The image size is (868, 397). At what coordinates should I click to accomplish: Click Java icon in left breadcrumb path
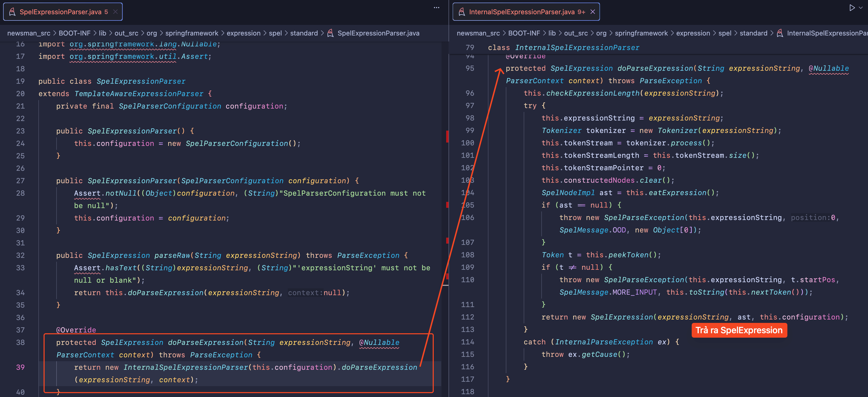coord(331,33)
